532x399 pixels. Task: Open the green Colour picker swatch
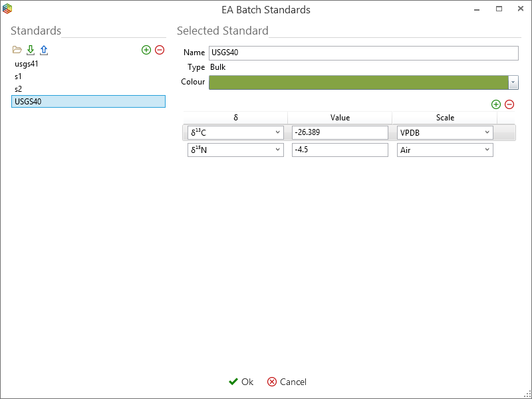pyautogui.click(x=358, y=82)
